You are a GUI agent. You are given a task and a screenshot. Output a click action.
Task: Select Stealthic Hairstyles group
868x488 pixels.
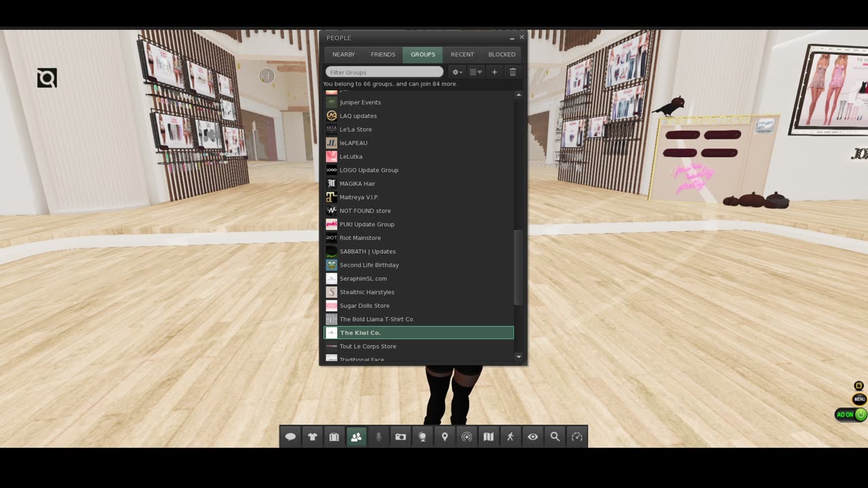[418, 292]
